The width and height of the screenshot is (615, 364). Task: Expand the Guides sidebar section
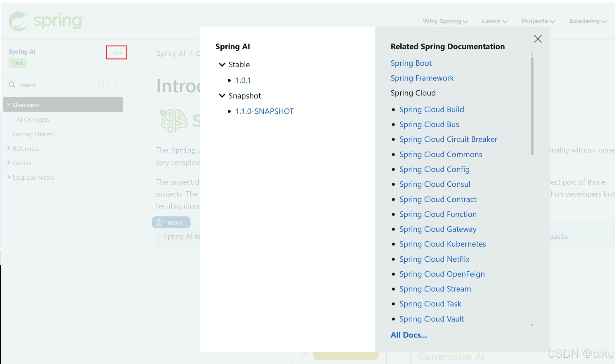[9, 162]
